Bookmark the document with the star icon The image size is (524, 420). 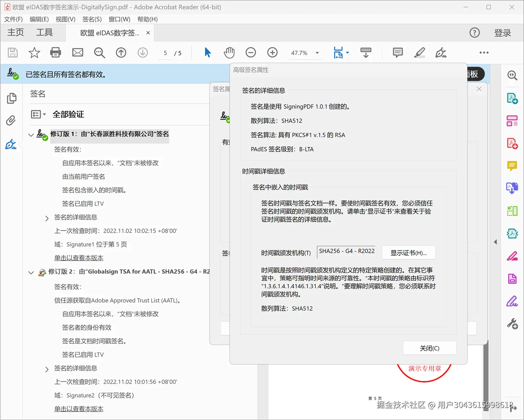[x=34, y=53]
